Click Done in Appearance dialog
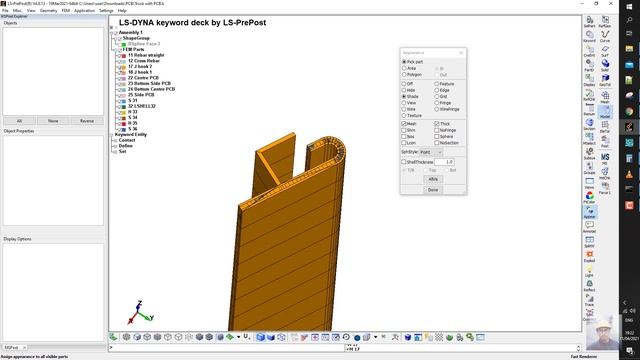640x360 pixels. (x=433, y=190)
